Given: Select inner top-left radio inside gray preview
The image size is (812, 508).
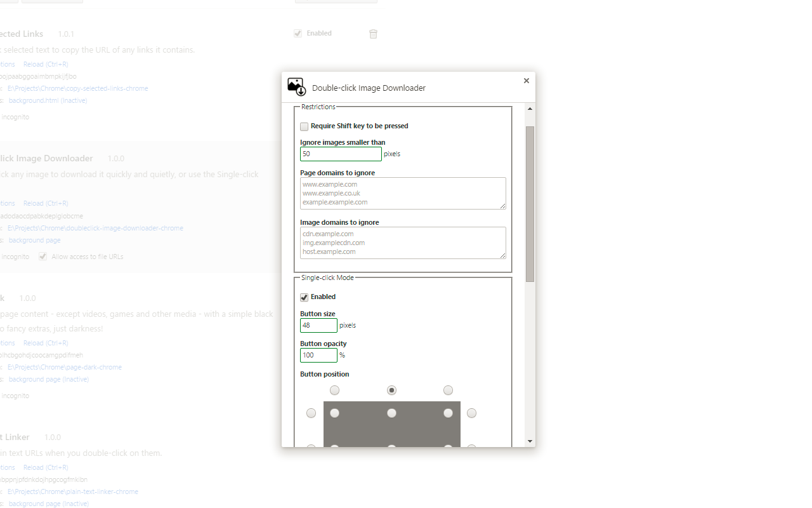Looking at the screenshot, I should pos(334,413).
